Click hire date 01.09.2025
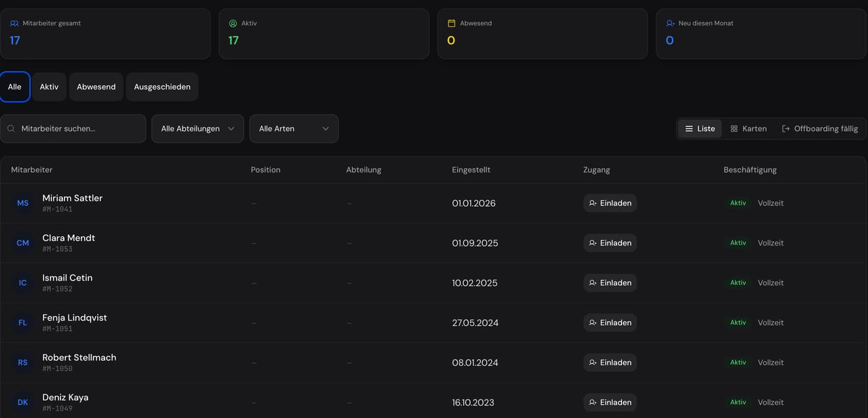Image resolution: width=868 pixels, height=418 pixels. click(x=475, y=243)
